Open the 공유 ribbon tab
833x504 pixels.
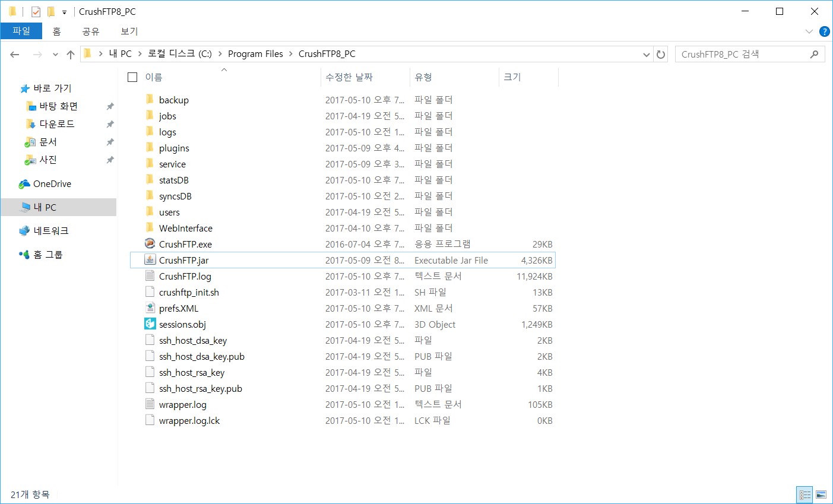point(91,31)
